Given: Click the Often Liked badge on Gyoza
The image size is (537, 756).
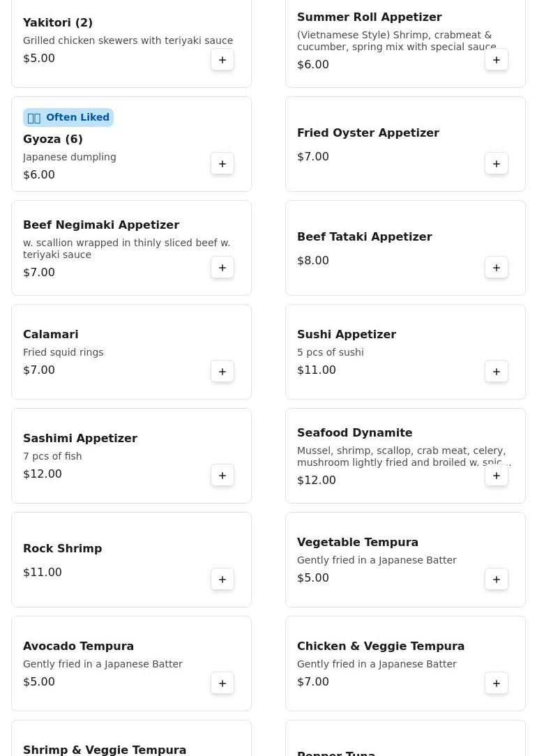Looking at the screenshot, I should [x=68, y=118].
